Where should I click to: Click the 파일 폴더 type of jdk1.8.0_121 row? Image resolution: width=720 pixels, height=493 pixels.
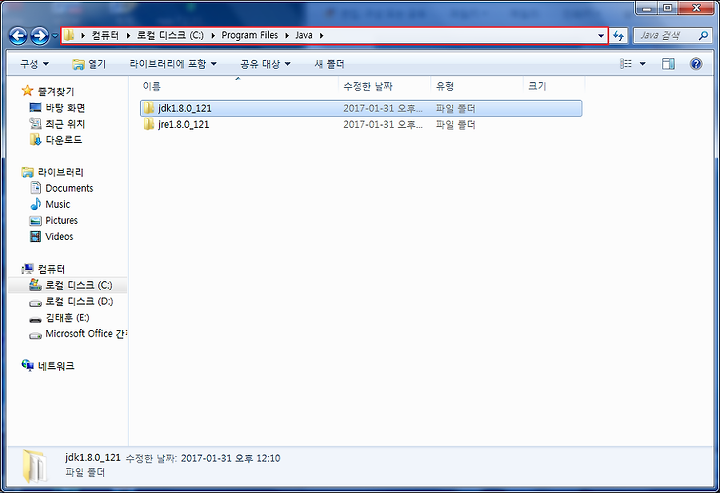tap(456, 108)
